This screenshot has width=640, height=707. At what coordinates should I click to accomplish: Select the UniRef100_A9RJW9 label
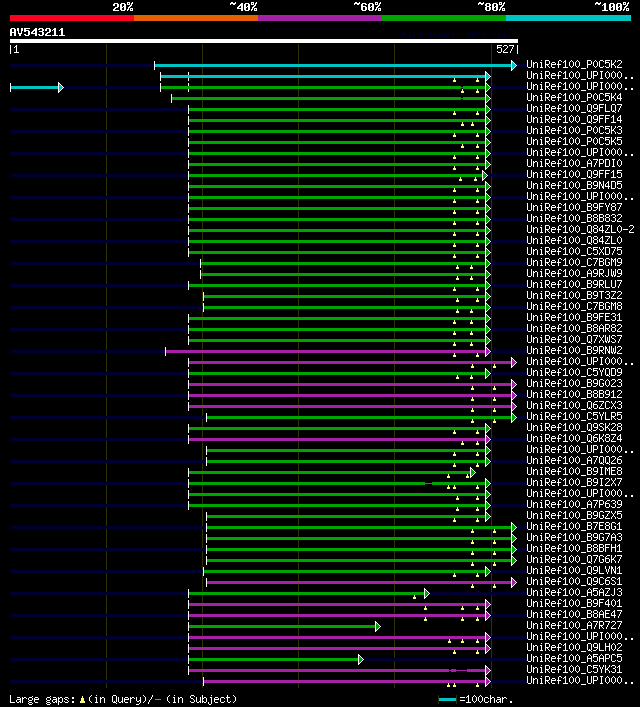pyautogui.click(x=574, y=273)
